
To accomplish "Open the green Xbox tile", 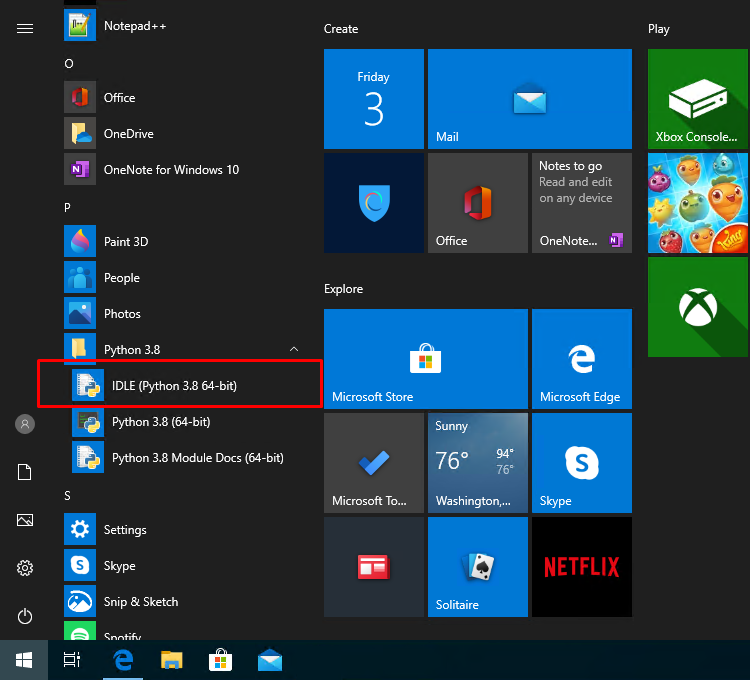I will [x=698, y=307].
